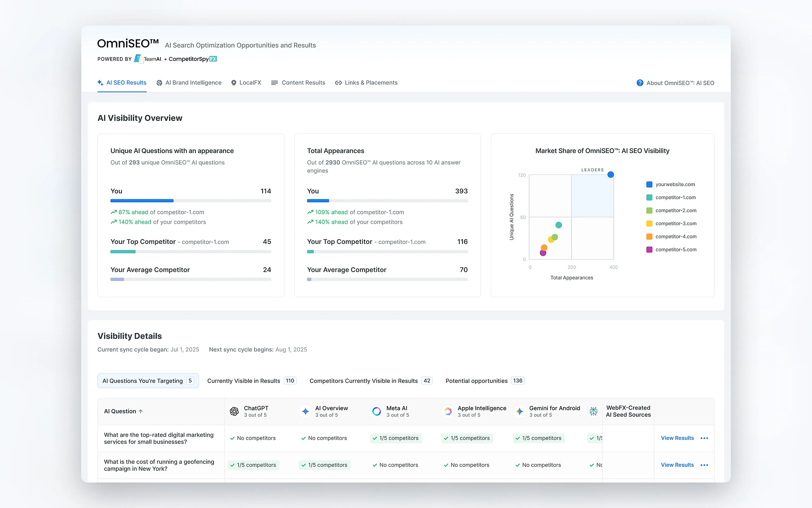Image resolution: width=812 pixels, height=508 pixels.
Task: Click competitor-2.com legend swatch
Action: (649, 211)
